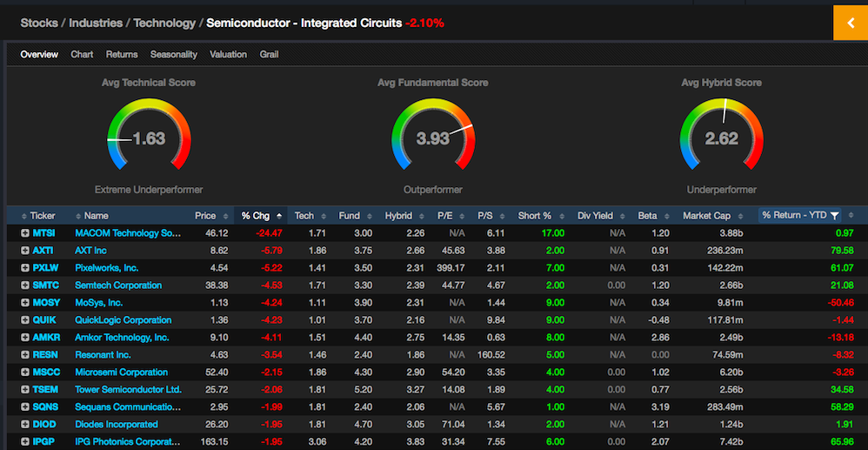
Task: Open the Valuation tab
Action: (x=228, y=54)
